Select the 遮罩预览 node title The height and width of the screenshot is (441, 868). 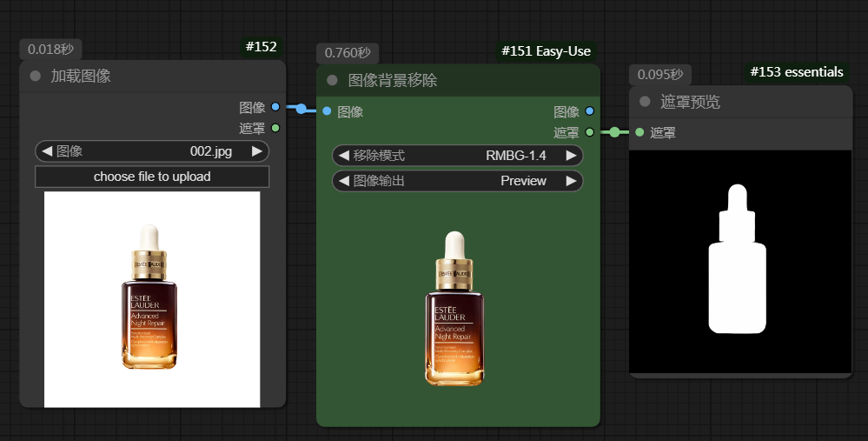point(690,102)
